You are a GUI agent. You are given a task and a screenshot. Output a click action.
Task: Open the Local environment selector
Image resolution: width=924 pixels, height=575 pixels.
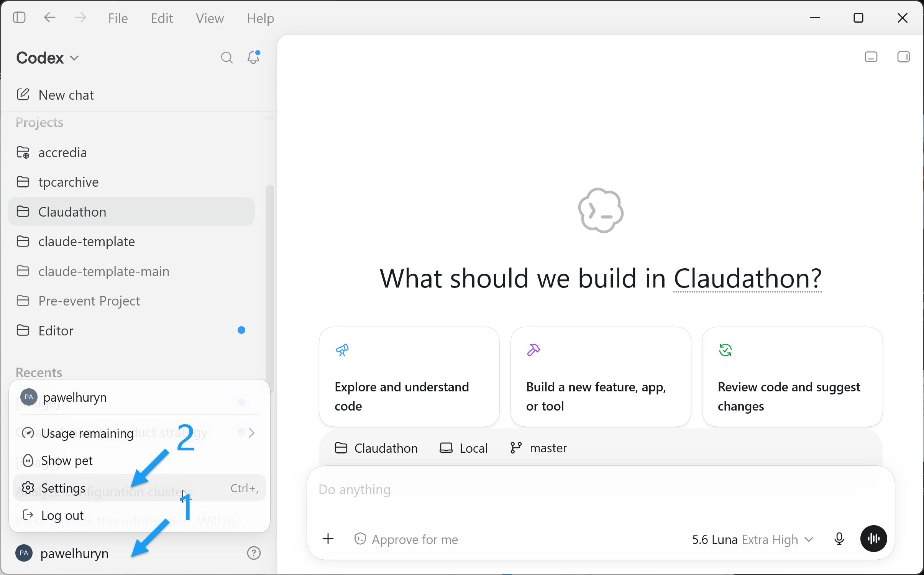(463, 448)
